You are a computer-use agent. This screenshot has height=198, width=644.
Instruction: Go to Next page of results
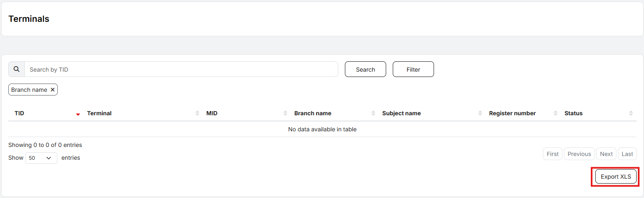pos(606,154)
